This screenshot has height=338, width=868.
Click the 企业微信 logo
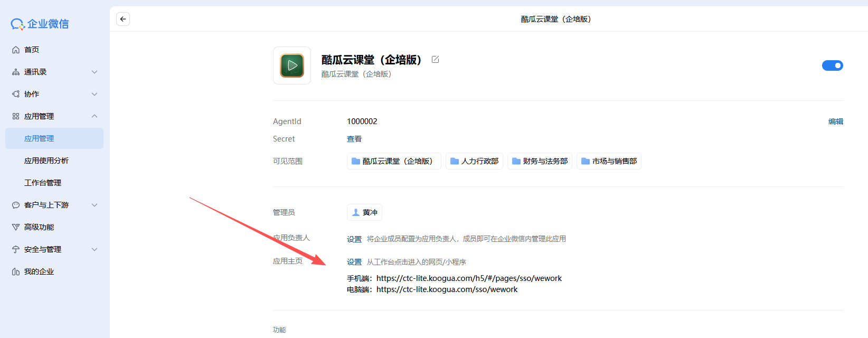tap(40, 24)
